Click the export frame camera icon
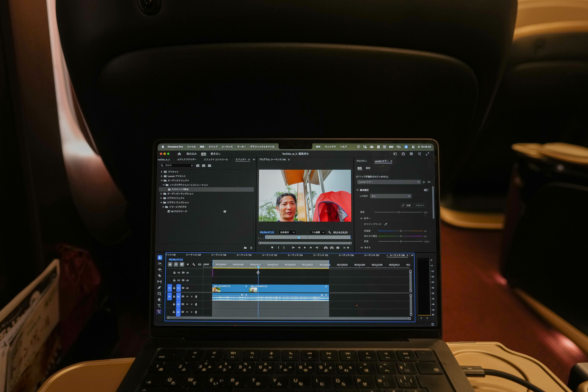588x392 pixels. (x=338, y=248)
